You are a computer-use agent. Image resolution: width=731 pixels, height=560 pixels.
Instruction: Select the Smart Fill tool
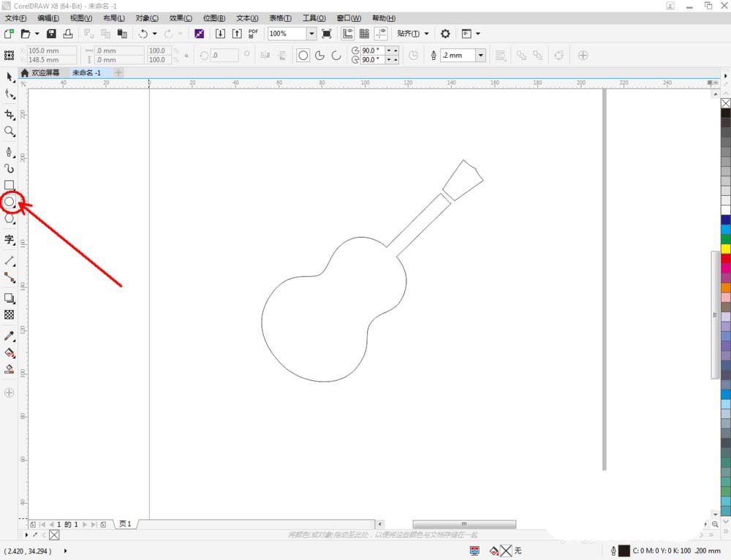pos(10,369)
